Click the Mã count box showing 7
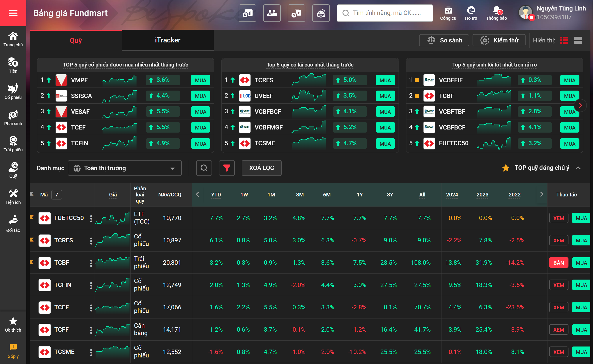593x364 pixels. [x=57, y=194]
